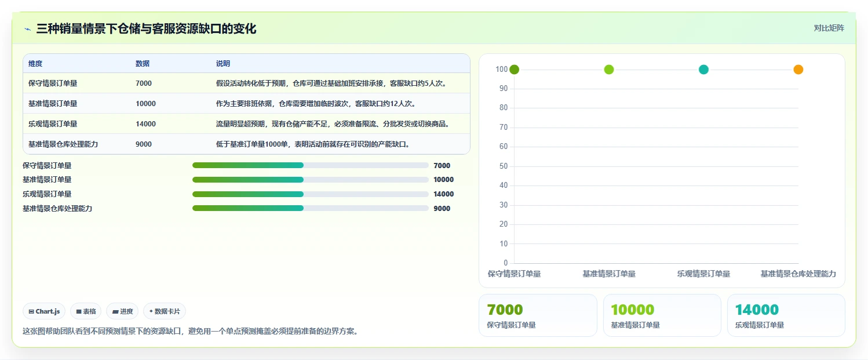Click the 表格 tag chip

point(86,311)
